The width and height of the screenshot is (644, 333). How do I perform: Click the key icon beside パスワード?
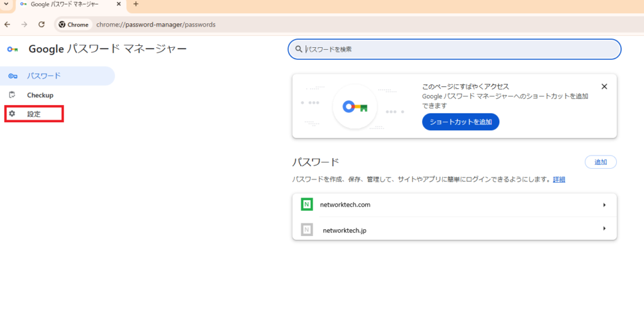coord(13,76)
